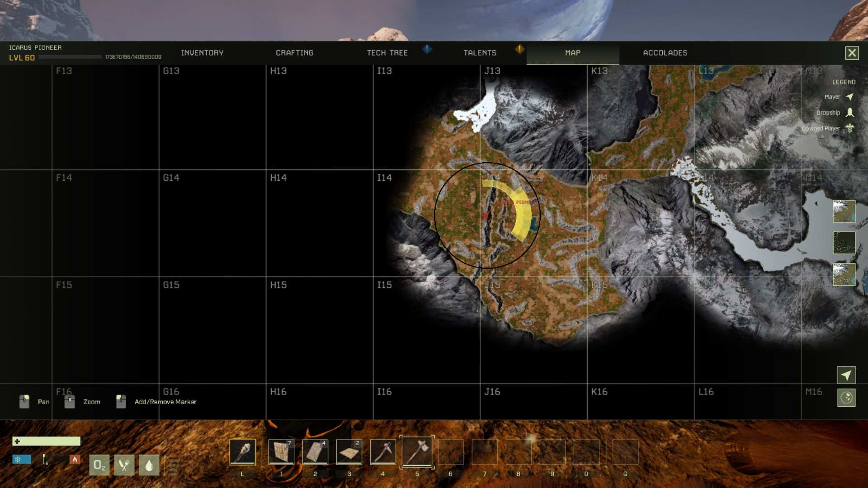The height and width of the screenshot is (488, 868).
Task: Click the center-on-player arrow button
Action: click(846, 375)
